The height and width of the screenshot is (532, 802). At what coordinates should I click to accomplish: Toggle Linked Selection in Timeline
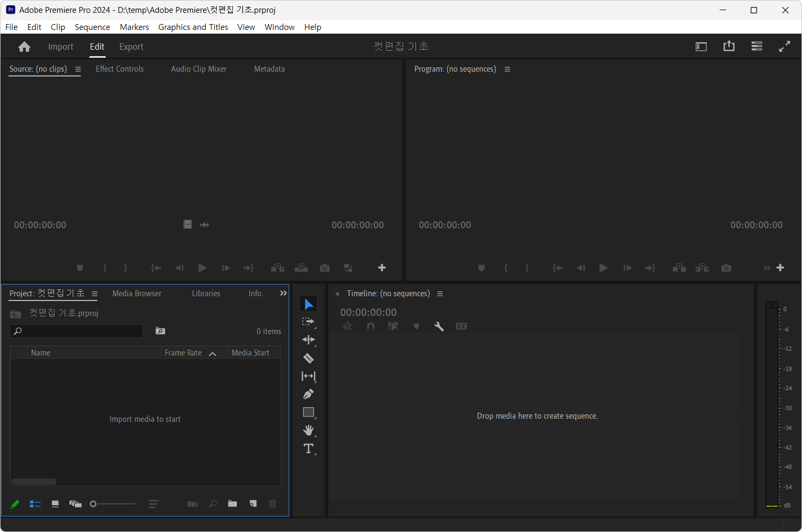[x=393, y=326]
